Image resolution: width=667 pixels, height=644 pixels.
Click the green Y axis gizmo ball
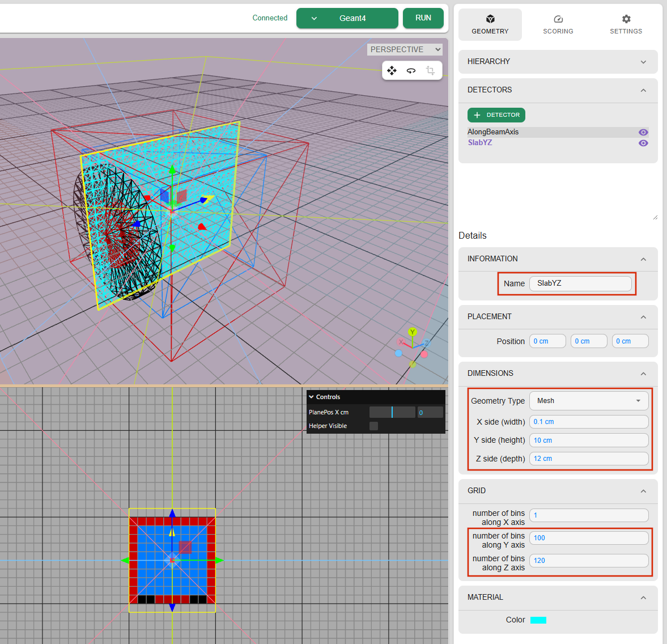coord(412,332)
